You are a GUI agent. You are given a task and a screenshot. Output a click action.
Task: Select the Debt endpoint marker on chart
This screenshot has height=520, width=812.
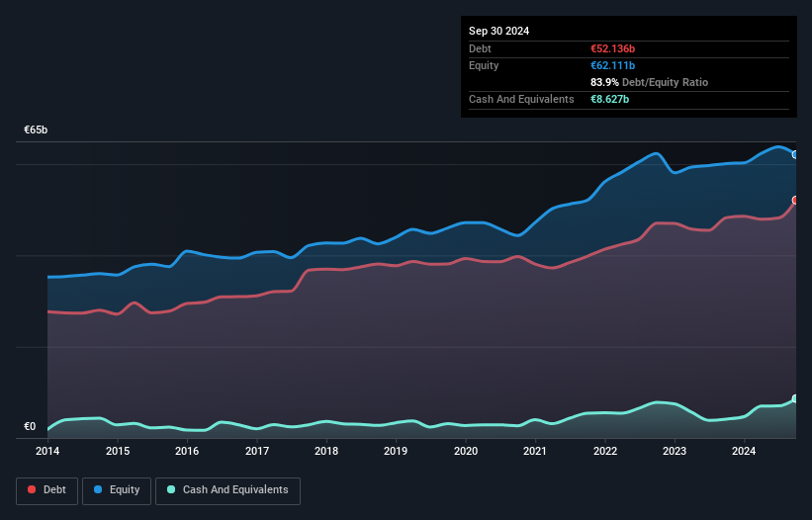[795, 201]
